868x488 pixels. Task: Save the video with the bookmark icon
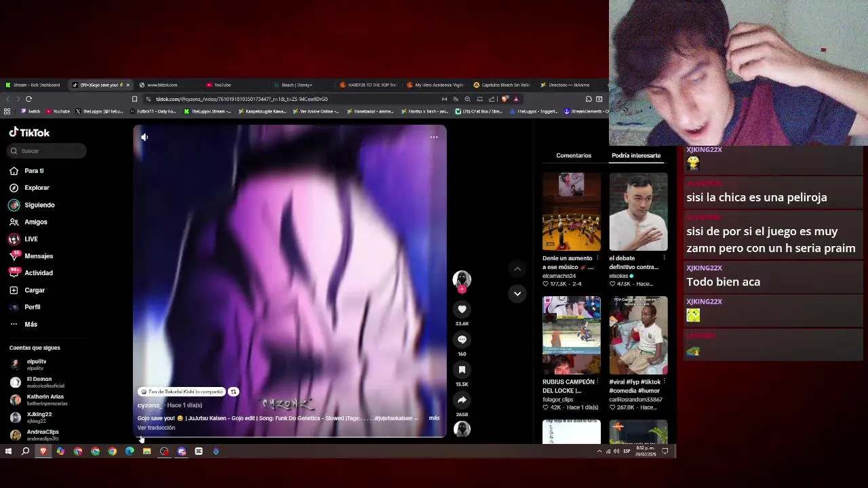pos(462,369)
